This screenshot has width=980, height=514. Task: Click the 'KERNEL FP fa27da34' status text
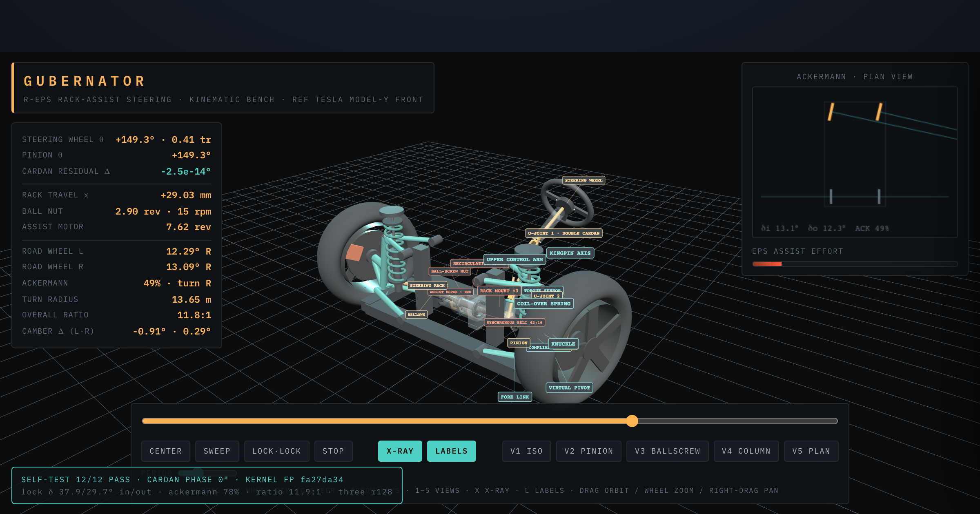point(294,480)
